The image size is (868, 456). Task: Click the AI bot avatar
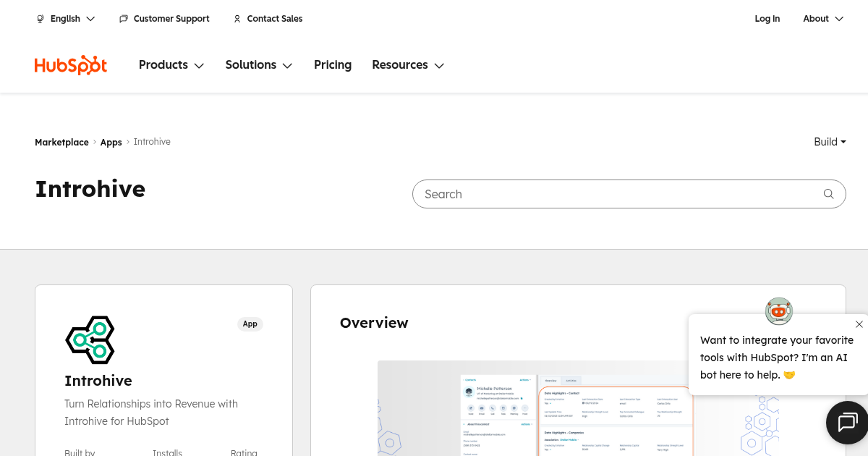click(x=779, y=311)
